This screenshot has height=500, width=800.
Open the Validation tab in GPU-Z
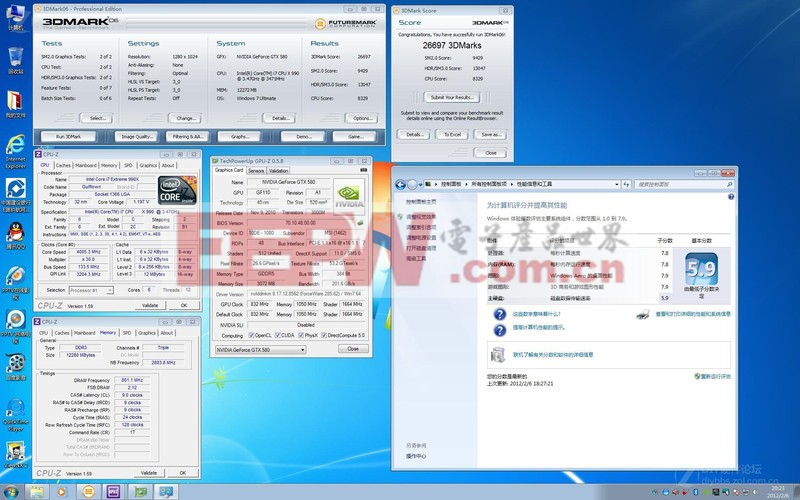tap(279, 170)
